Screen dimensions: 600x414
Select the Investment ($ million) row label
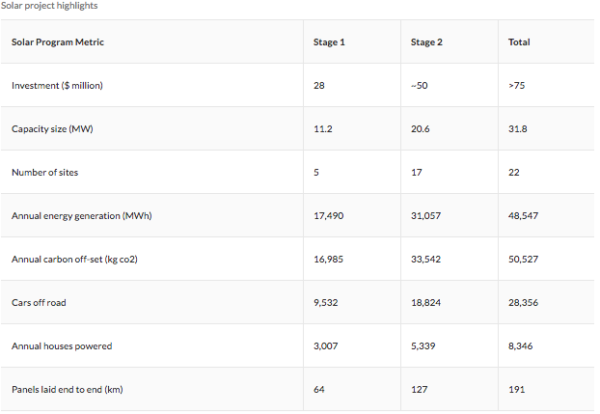click(x=57, y=85)
